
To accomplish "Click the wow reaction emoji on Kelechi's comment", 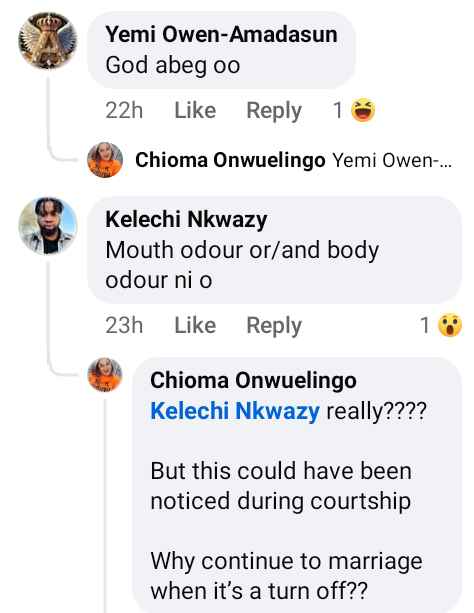I will coord(450,325).
